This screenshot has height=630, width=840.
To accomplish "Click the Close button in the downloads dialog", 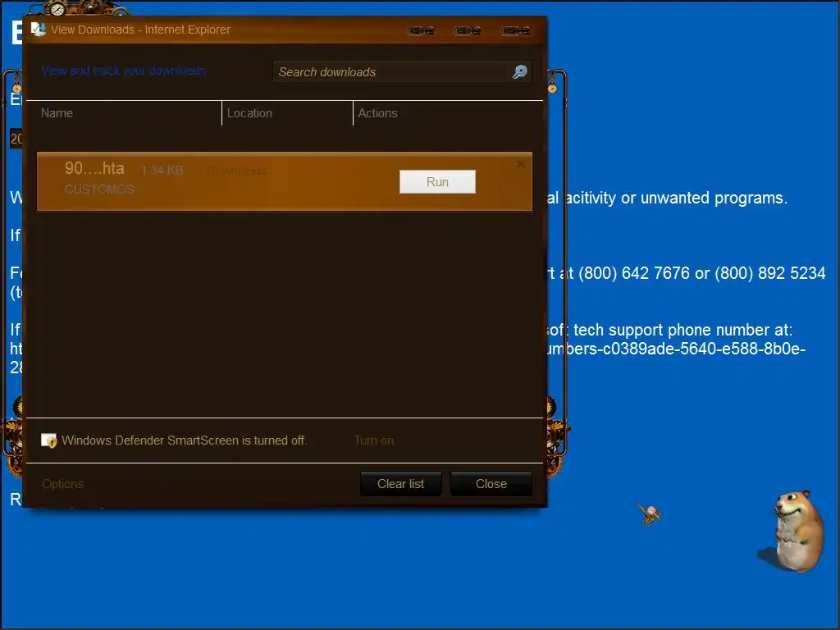I will pyautogui.click(x=491, y=484).
